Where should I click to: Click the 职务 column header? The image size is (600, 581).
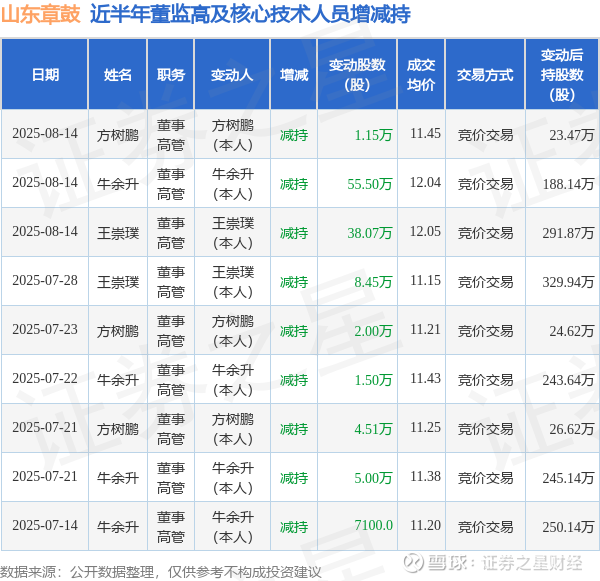pos(171,74)
